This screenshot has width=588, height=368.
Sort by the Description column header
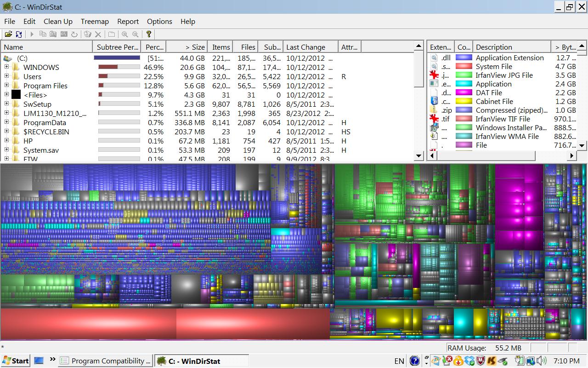coord(511,47)
